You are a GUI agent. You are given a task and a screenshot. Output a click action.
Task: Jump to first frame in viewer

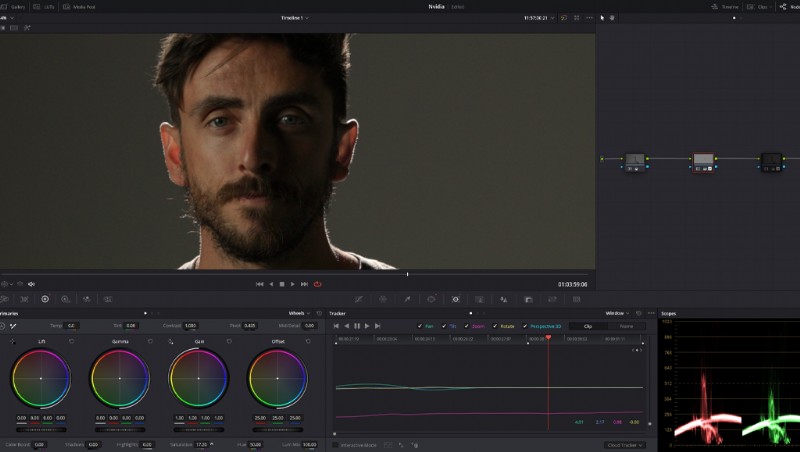pos(259,284)
